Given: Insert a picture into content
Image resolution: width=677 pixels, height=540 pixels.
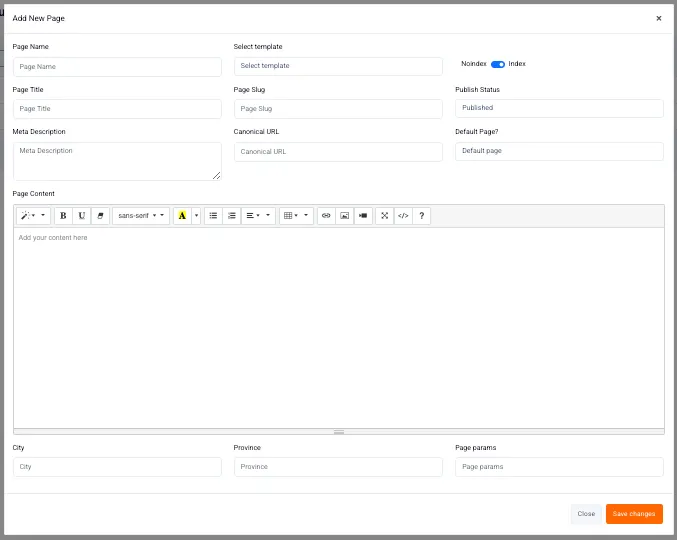Looking at the screenshot, I should point(345,215).
